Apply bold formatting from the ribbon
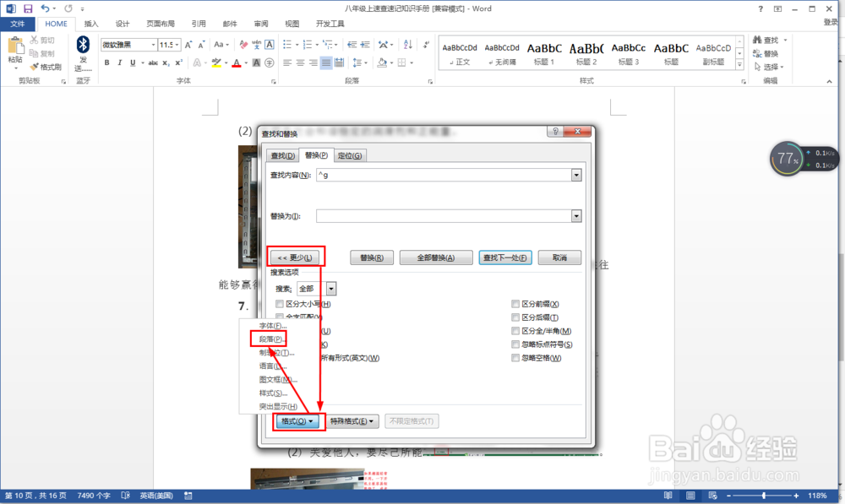The height and width of the screenshot is (504, 845). coord(106,62)
